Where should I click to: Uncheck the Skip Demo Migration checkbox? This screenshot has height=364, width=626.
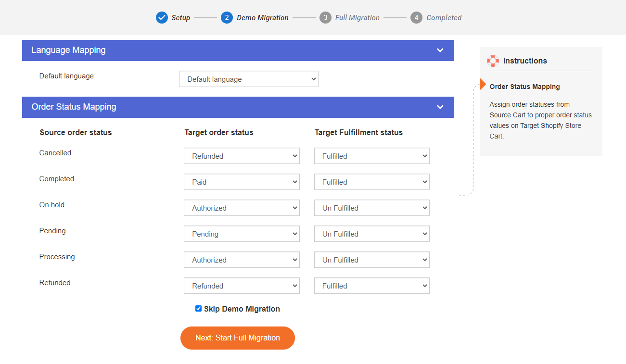coord(198,309)
